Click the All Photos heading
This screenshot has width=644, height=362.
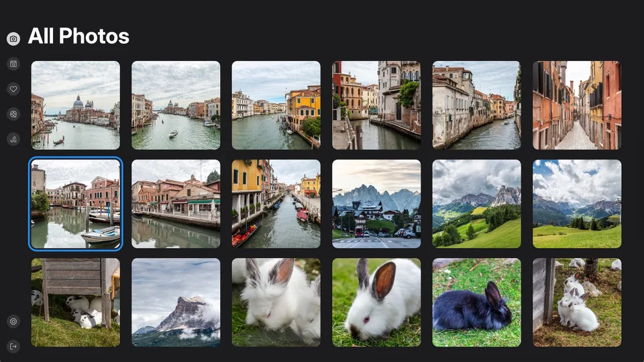tap(78, 36)
